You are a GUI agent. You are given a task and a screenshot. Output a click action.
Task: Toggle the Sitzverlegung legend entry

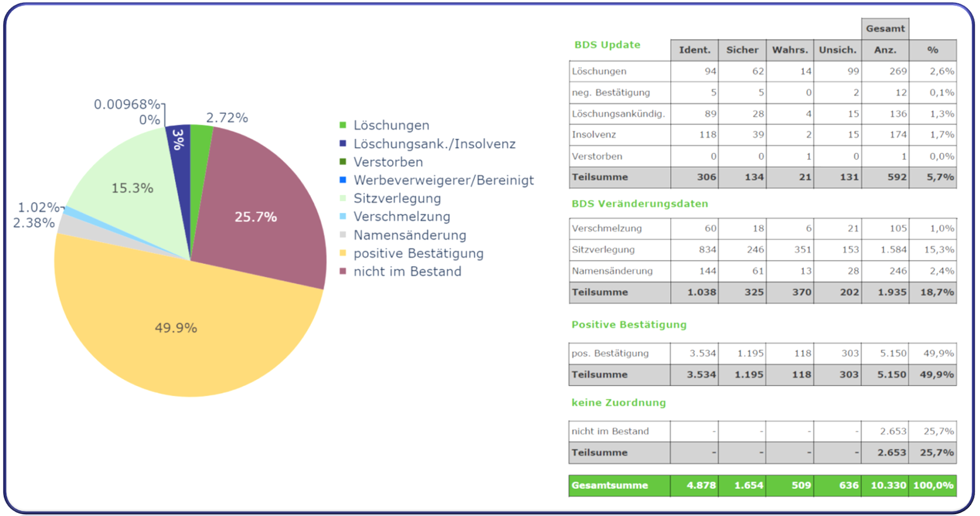(397, 198)
